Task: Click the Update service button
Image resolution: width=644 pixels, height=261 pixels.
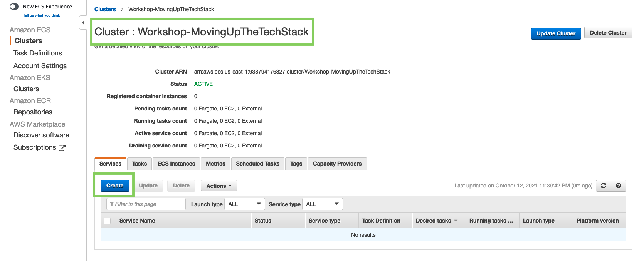Action: point(148,186)
